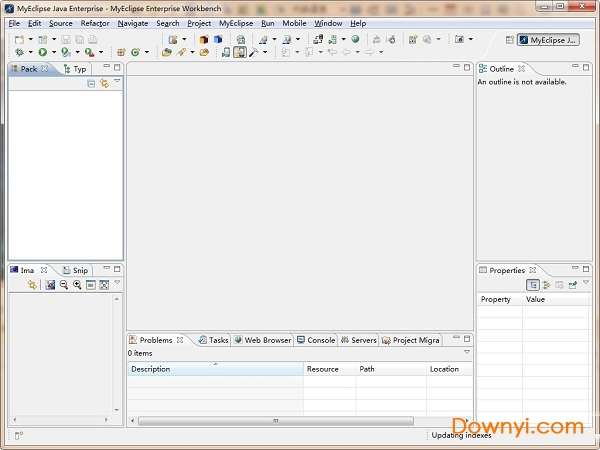
Task: Click the Open Type folder icon
Action: coord(166,52)
